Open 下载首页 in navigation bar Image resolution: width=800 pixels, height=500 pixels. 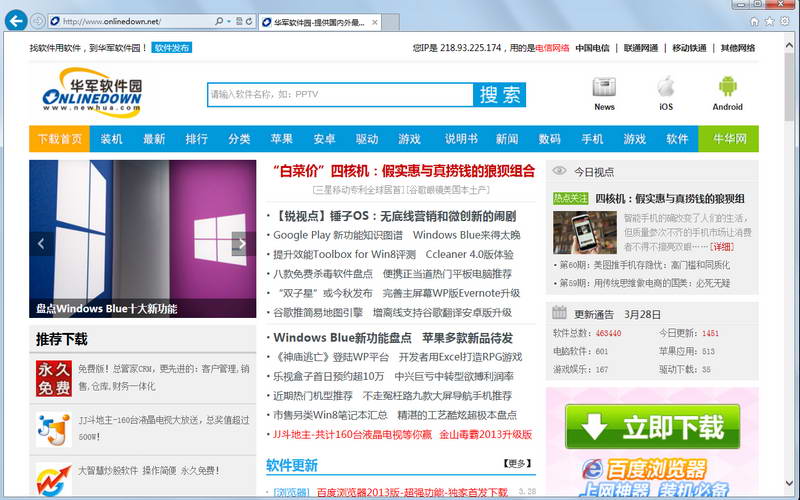point(60,139)
